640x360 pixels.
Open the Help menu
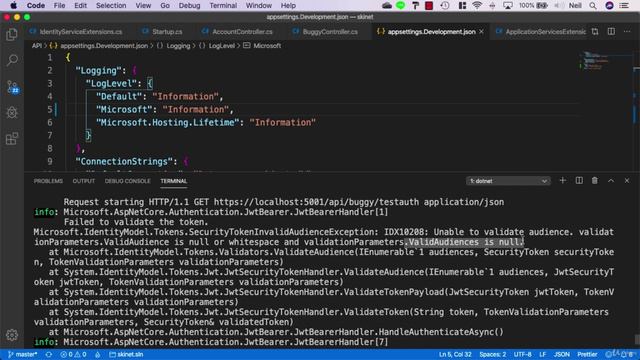288,5
